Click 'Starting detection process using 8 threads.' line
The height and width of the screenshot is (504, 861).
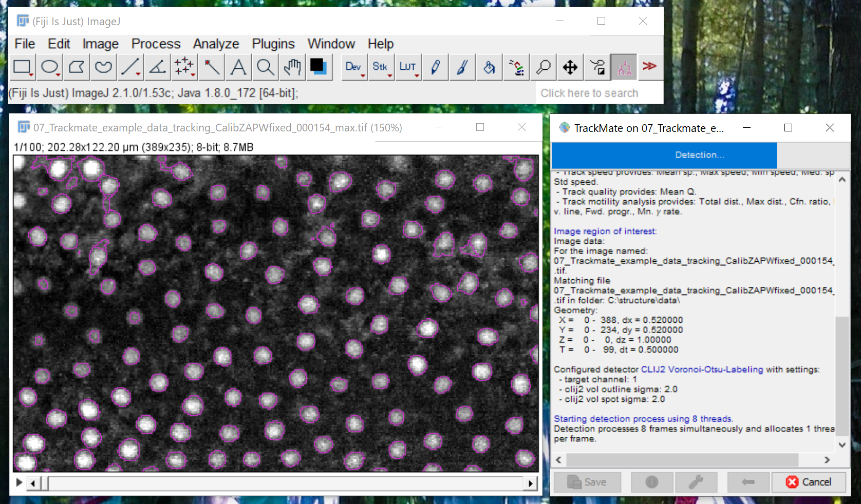coord(643,419)
